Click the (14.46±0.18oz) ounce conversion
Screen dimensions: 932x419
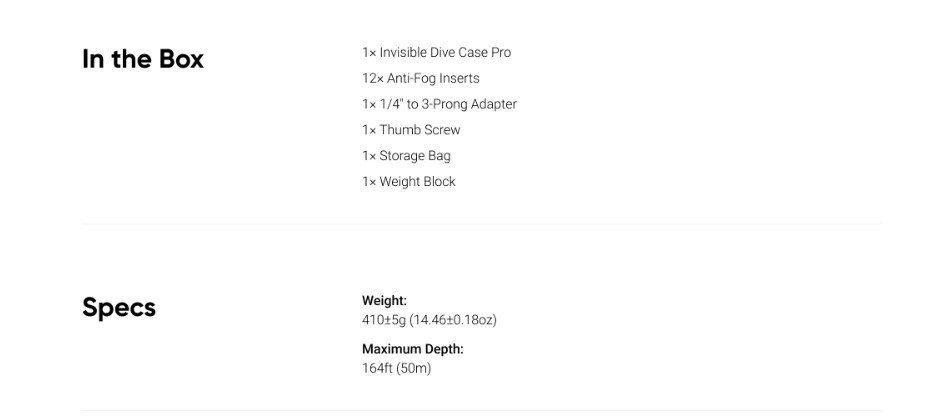point(453,320)
